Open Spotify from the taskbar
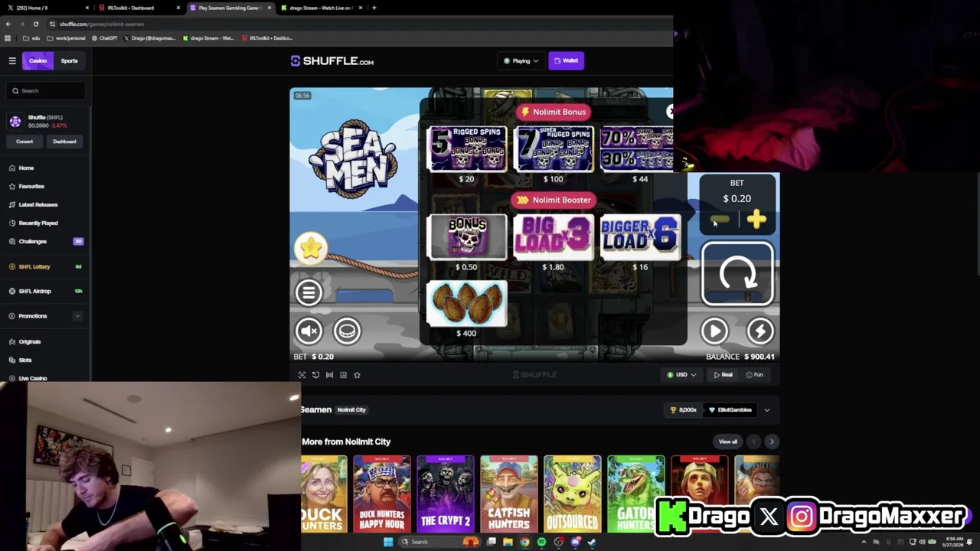Viewport: 980px width, 551px height. (x=541, y=542)
